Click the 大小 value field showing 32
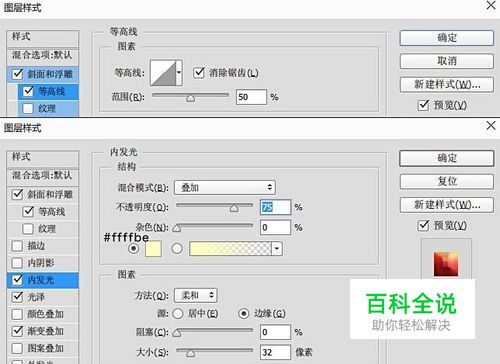 (275, 352)
